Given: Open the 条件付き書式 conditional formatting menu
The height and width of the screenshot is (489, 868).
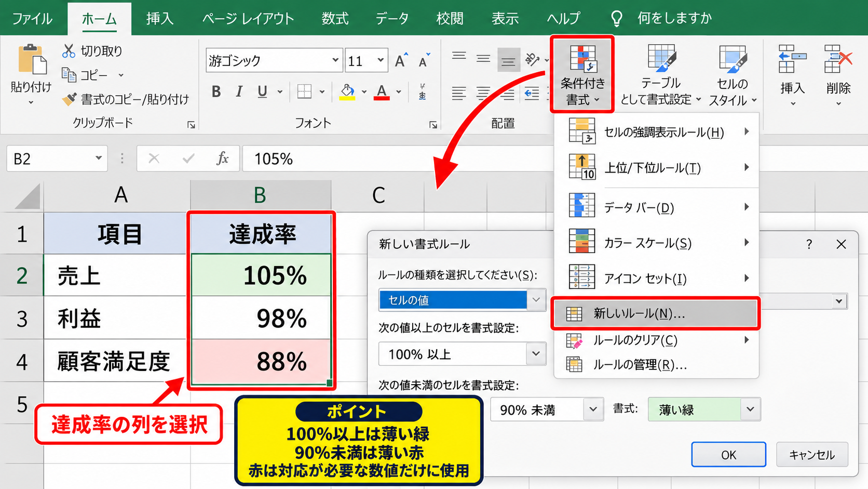Looking at the screenshot, I should (x=582, y=74).
